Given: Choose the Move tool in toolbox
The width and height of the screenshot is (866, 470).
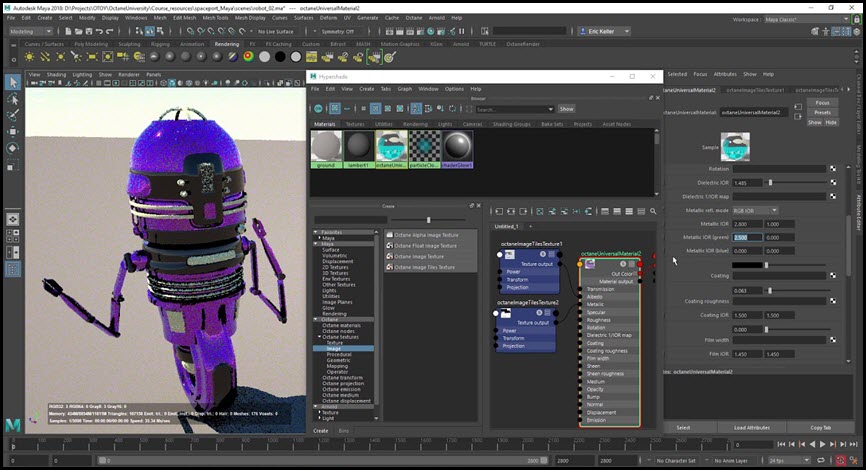Looking at the screenshot, I should pos(13,131).
